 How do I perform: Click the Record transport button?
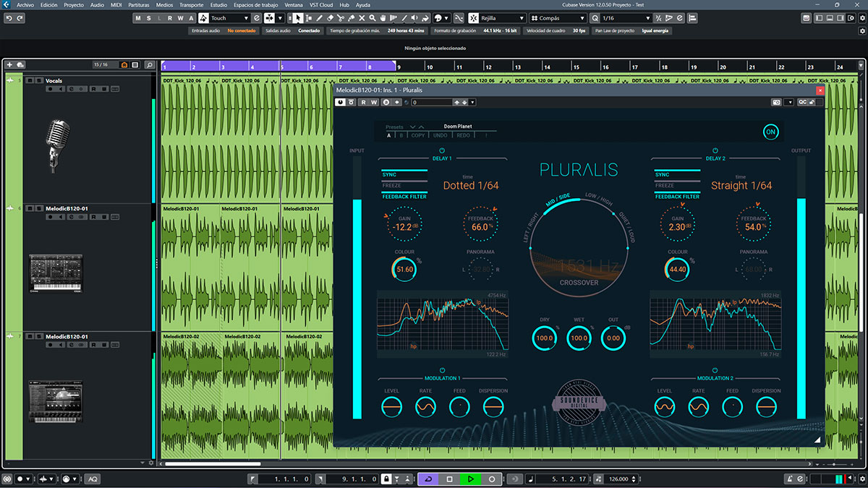(492, 479)
